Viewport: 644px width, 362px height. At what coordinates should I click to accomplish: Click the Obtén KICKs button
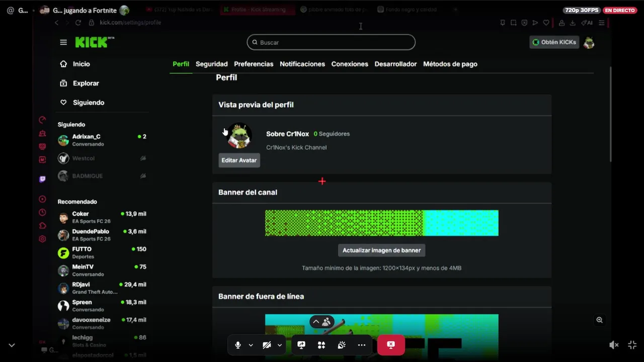554,42
